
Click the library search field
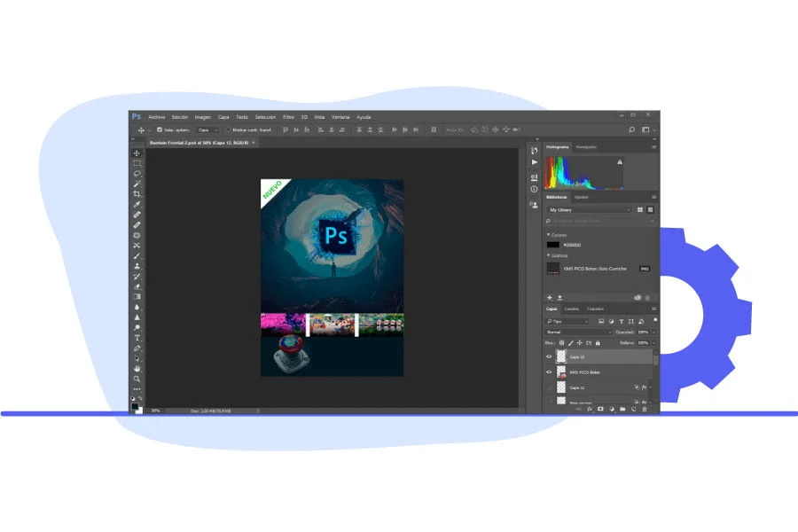599,221
